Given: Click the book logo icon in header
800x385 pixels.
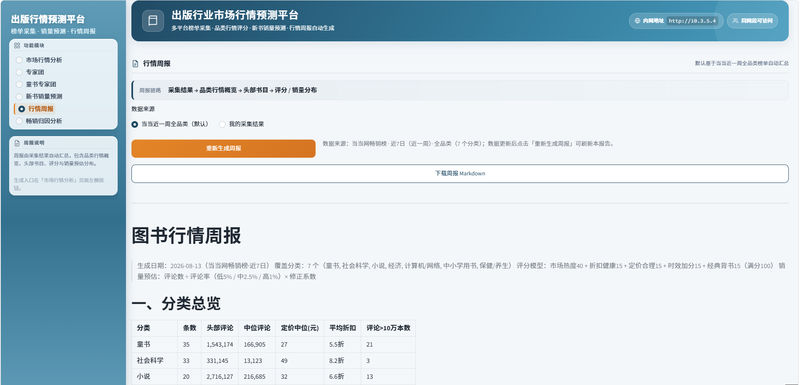Looking at the screenshot, I should pyautogui.click(x=153, y=21).
